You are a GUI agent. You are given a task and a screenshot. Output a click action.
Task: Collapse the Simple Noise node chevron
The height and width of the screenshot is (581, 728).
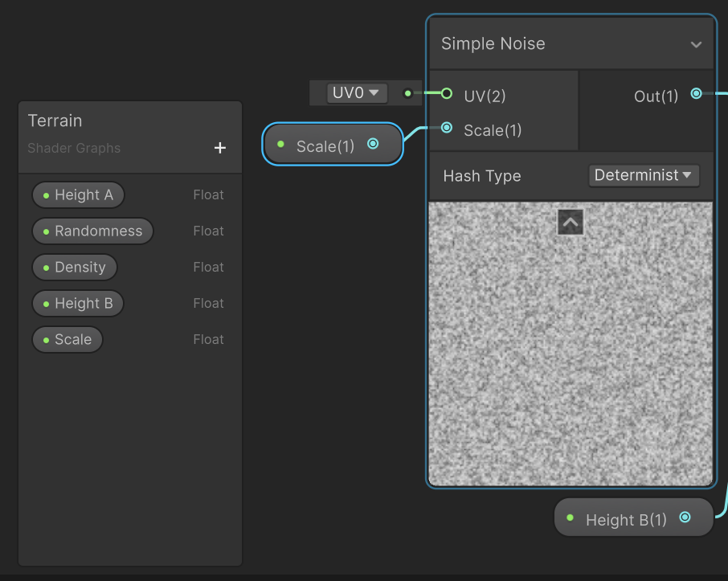(x=696, y=44)
